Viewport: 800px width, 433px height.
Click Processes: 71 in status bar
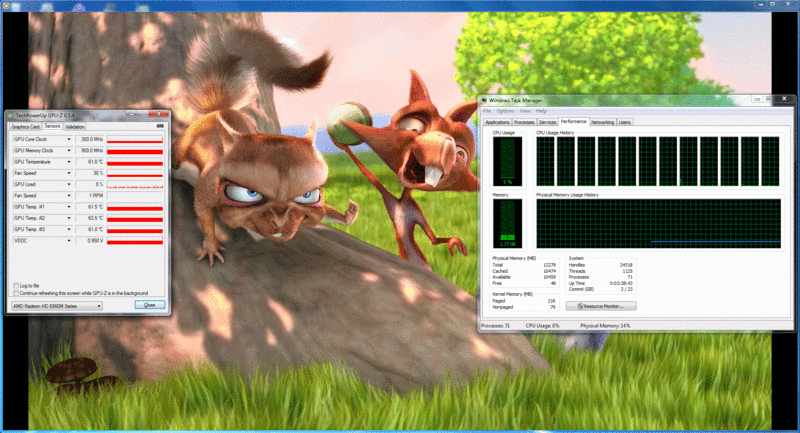click(495, 325)
